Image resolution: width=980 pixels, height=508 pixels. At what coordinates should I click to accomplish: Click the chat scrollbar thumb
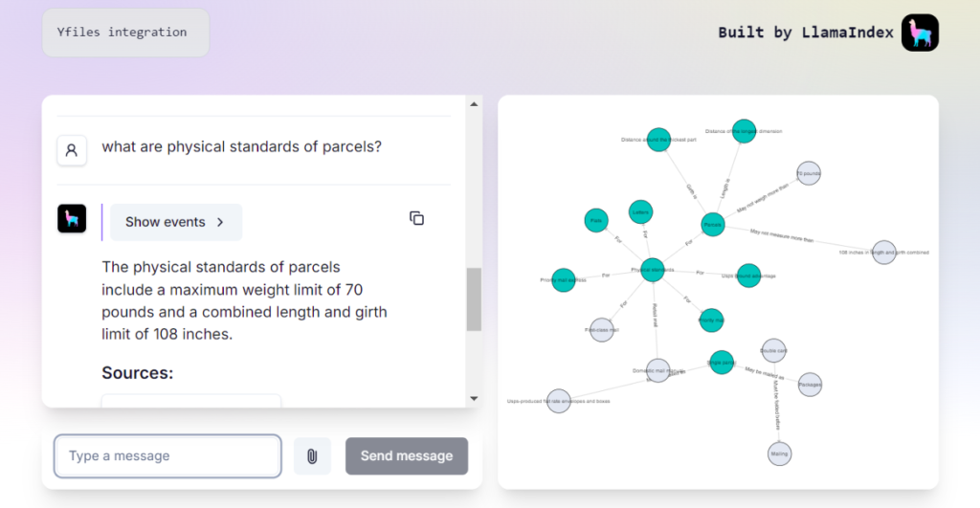pyautogui.click(x=474, y=299)
